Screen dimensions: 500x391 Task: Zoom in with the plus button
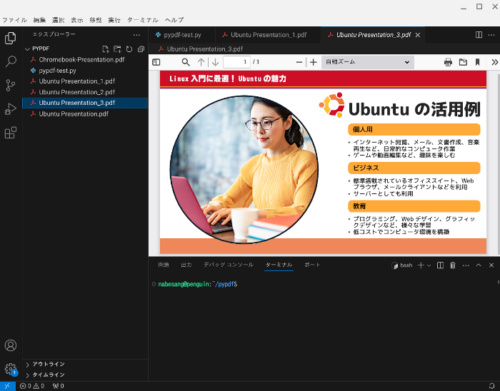pyautogui.click(x=313, y=62)
